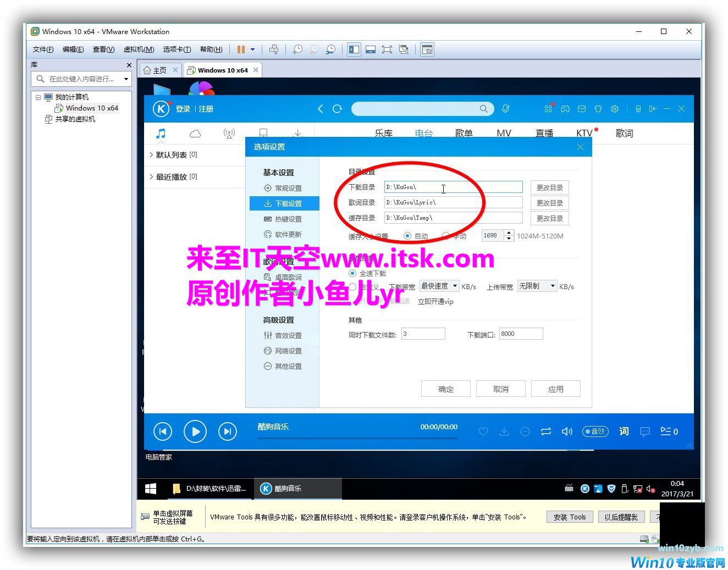The width and height of the screenshot is (728, 570).
Task: Click the song progress bar in KuGou
Action: (x=357, y=439)
